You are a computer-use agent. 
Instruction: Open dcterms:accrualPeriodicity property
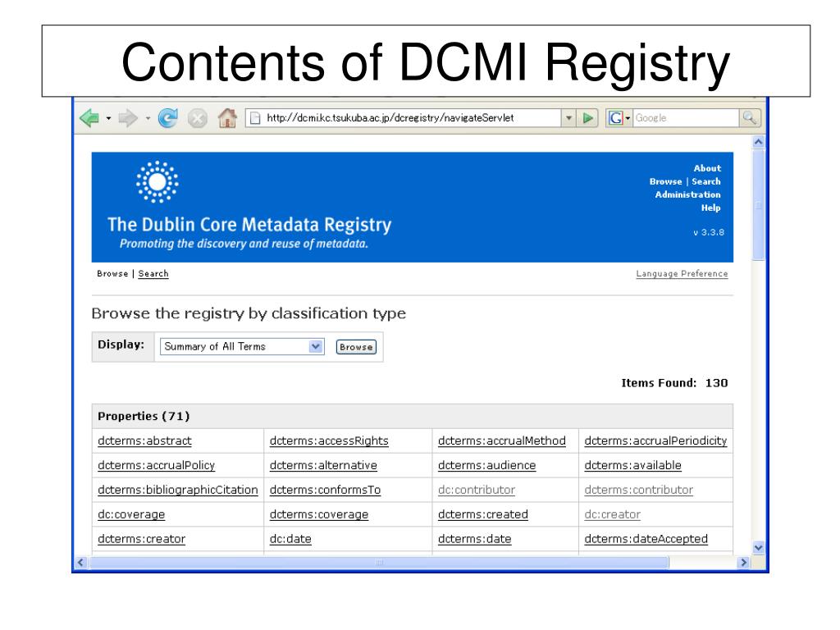[655, 441]
